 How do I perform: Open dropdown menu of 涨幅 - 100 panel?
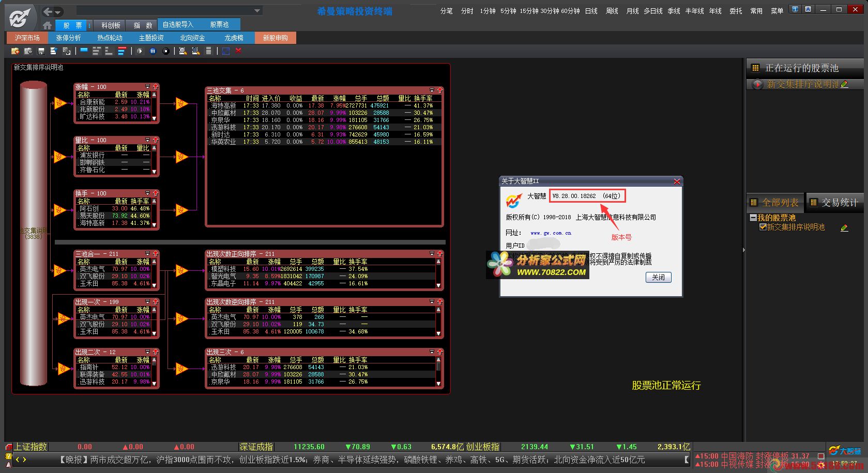147,86
